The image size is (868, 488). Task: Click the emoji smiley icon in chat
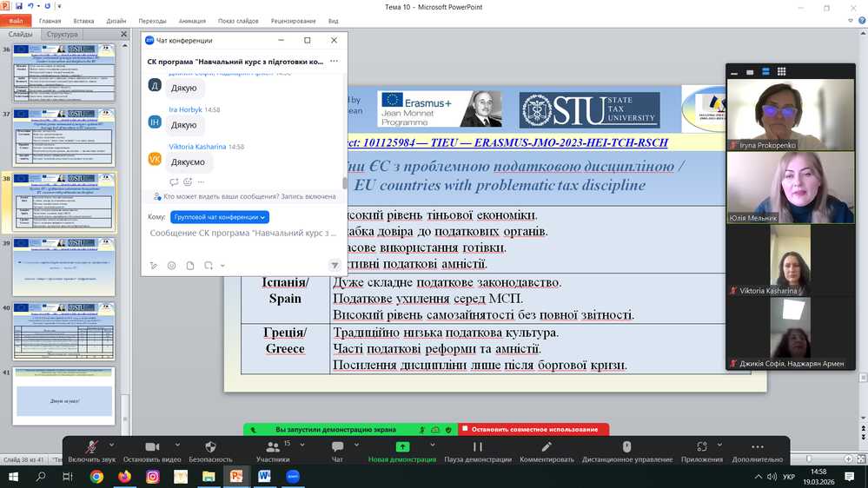click(x=172, y=266)
